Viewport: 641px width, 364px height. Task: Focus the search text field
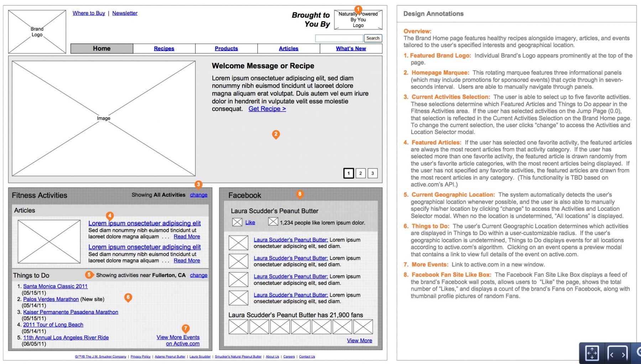pyautogui.click(x=339, y=38)
